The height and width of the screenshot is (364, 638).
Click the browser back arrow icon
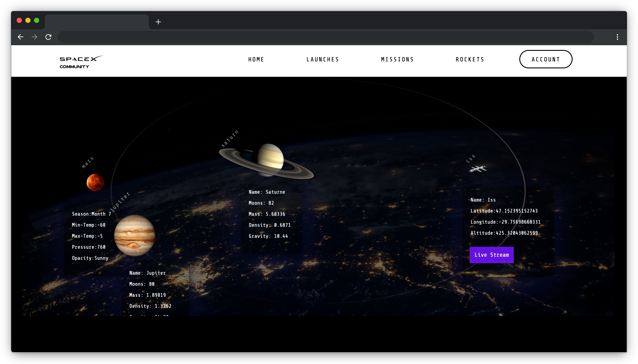pyautogui.click(x=20, y=37)
